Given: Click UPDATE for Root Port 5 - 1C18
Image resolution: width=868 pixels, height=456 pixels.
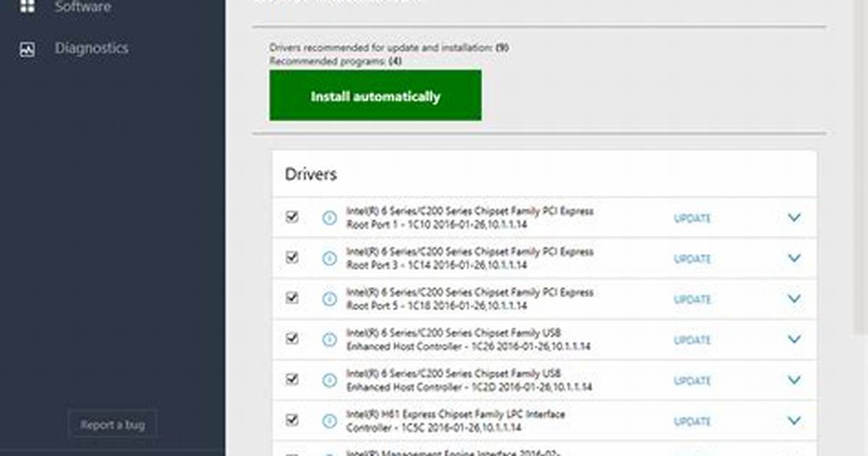Looking at the screenshot, I should click(692, 299).
